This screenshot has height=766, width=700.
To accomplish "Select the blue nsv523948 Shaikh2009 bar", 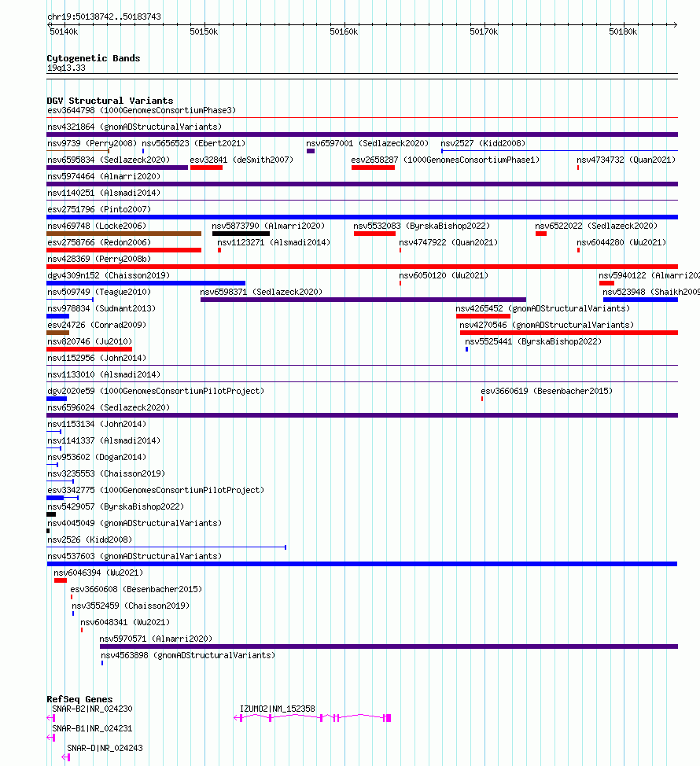I will point(640,300).
